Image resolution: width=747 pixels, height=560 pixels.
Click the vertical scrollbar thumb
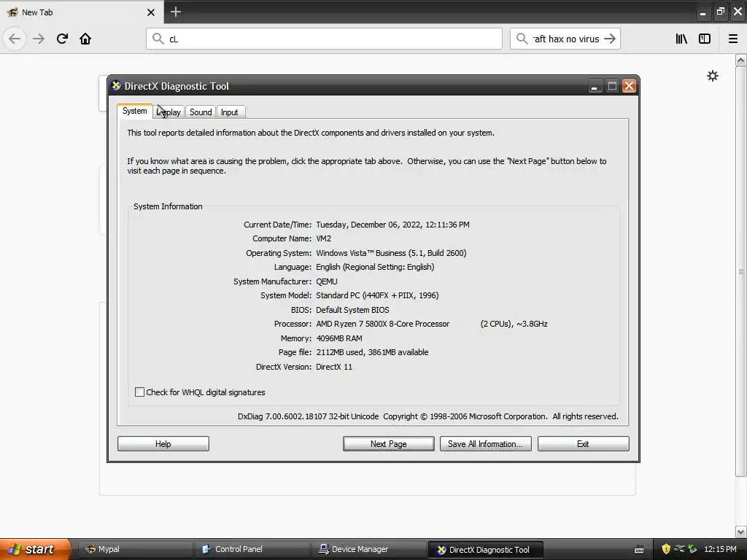click(x=740, y=271)
